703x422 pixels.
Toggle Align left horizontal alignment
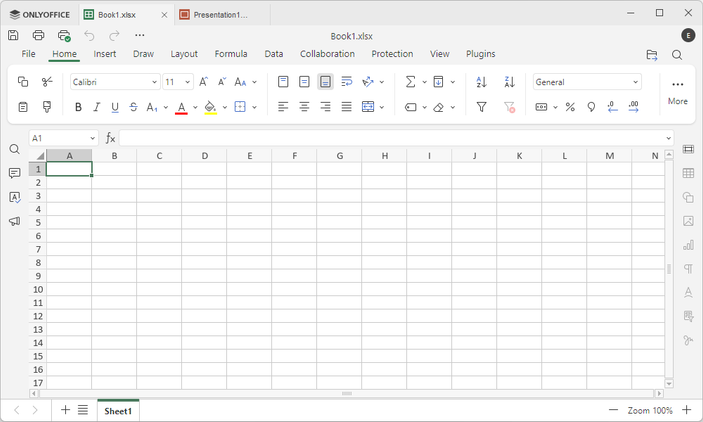[283, 107]
